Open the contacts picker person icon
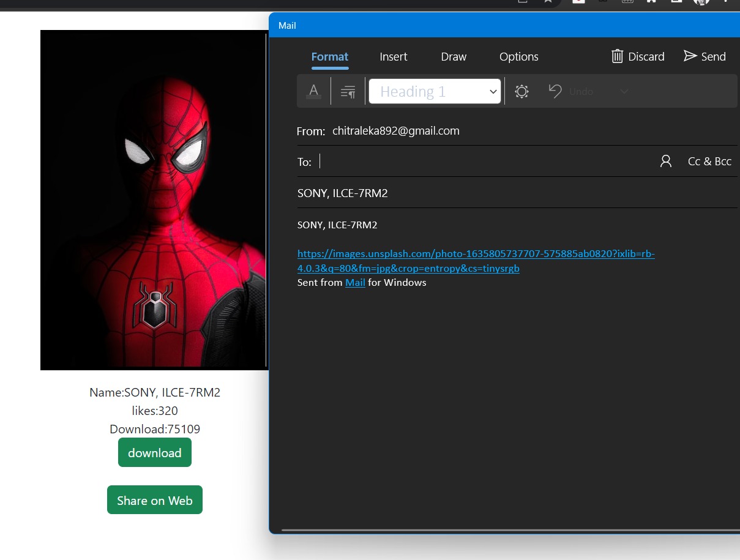 (666, 161)
